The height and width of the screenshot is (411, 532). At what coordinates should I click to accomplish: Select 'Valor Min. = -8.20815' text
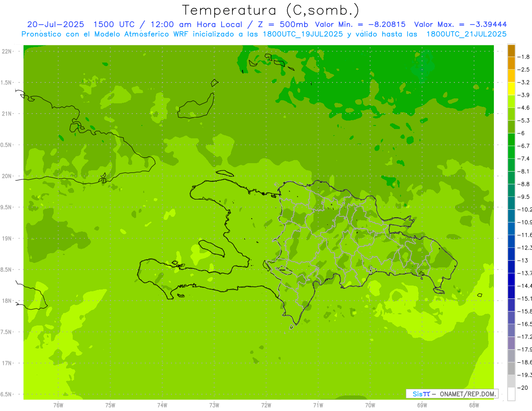(360, 24)
